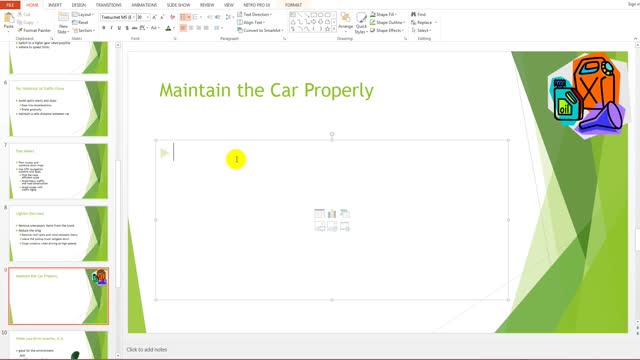Screen dimensions: 640x360
Task: Decrease the font size
Action: (162, 17)
